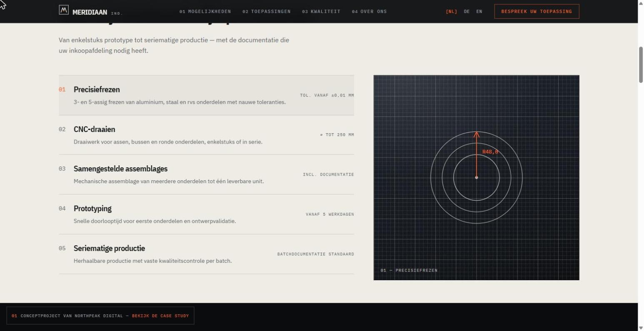Switch site language to DE
Image resolution: width=644 pixels, height=331 pixels.
pyautogui.click(x=467, y=12)
